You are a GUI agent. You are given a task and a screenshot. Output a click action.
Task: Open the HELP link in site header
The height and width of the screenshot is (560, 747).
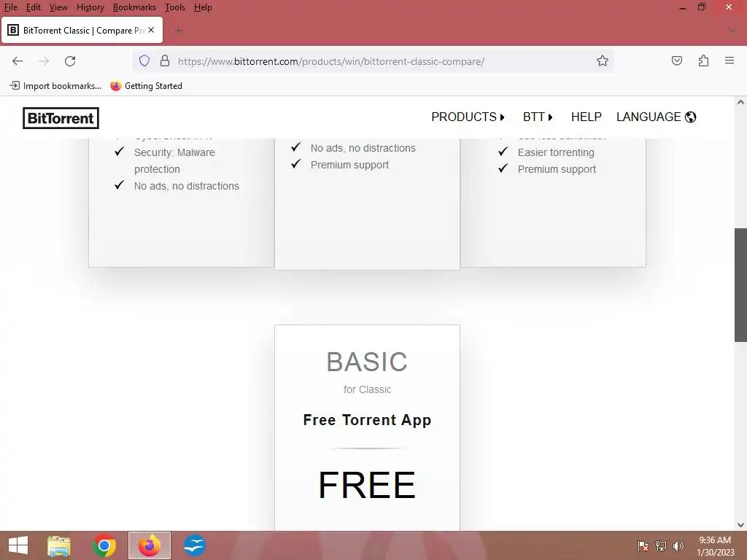(587, 117)
